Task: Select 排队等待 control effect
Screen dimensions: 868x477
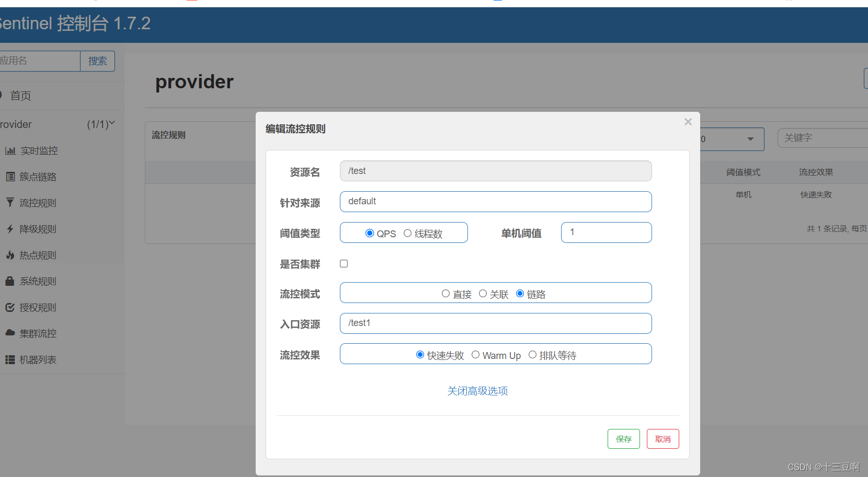Action: click(532, 355)
